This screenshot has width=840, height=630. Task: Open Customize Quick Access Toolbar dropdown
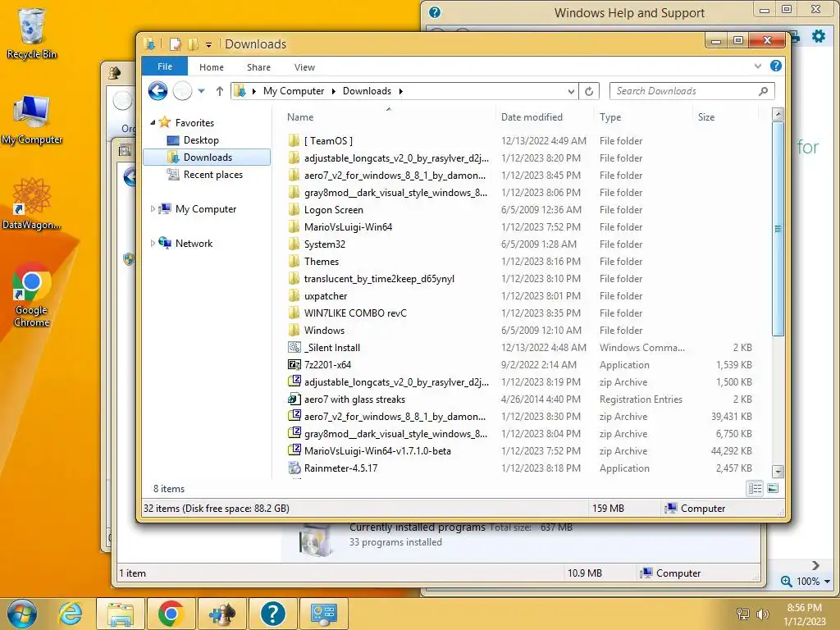pos(208,44)
